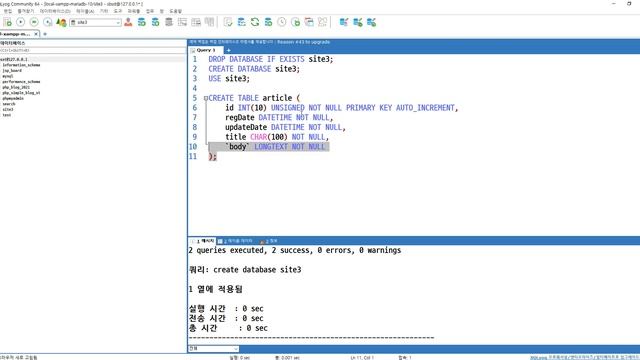Open the user manager icon with the person
The image size is (640, 360).
pos(61,22)
